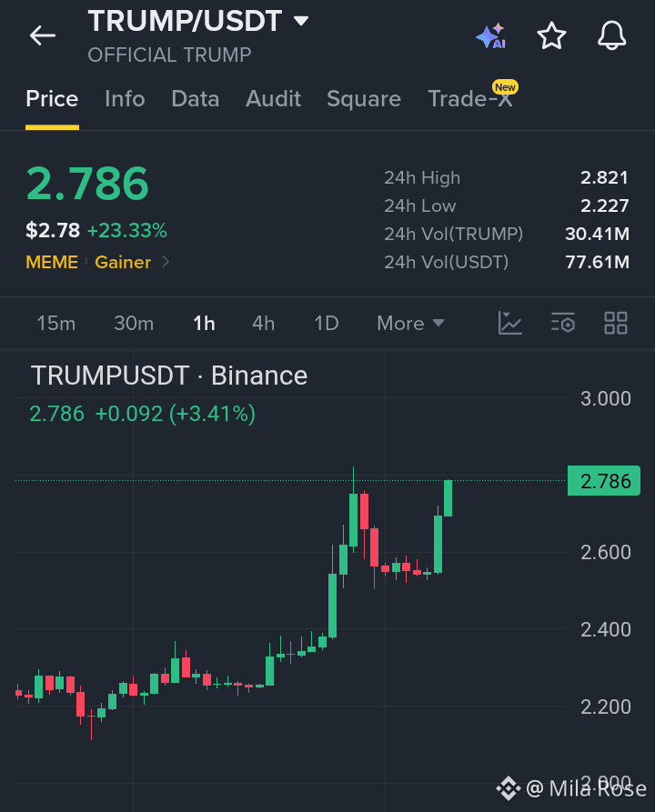The image size is (655, 812).
Task: Click the +0.092 (+3.41%) chart change
Action: click(x=176, y=414)
